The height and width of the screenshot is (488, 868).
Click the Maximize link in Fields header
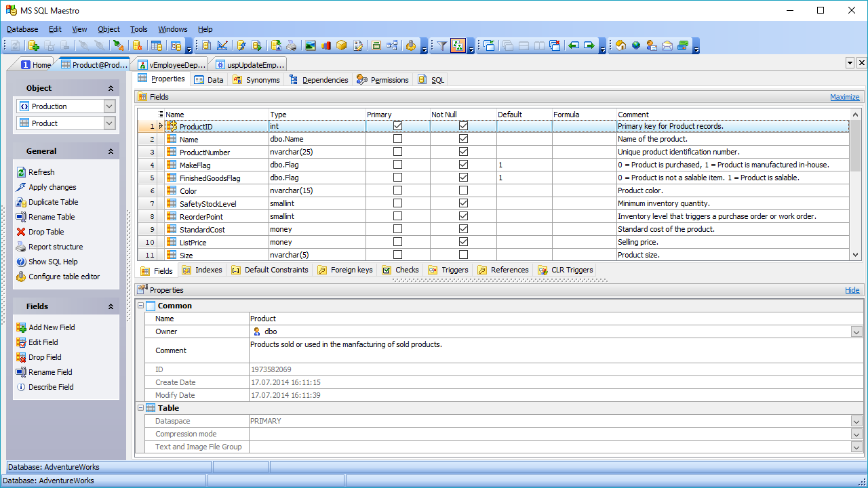point(844,97)
